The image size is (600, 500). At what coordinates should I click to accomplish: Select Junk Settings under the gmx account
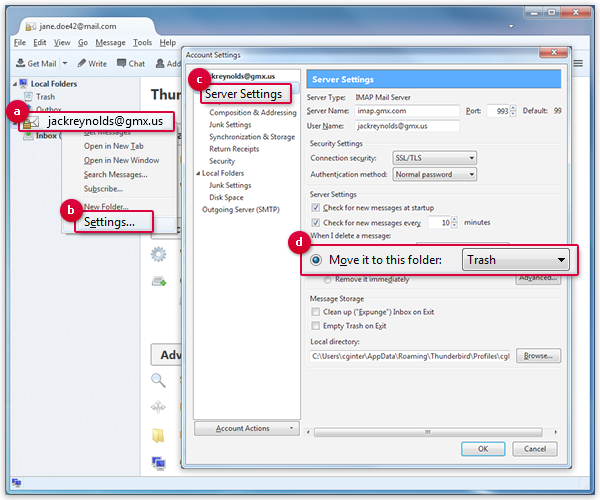pos(230,125)
